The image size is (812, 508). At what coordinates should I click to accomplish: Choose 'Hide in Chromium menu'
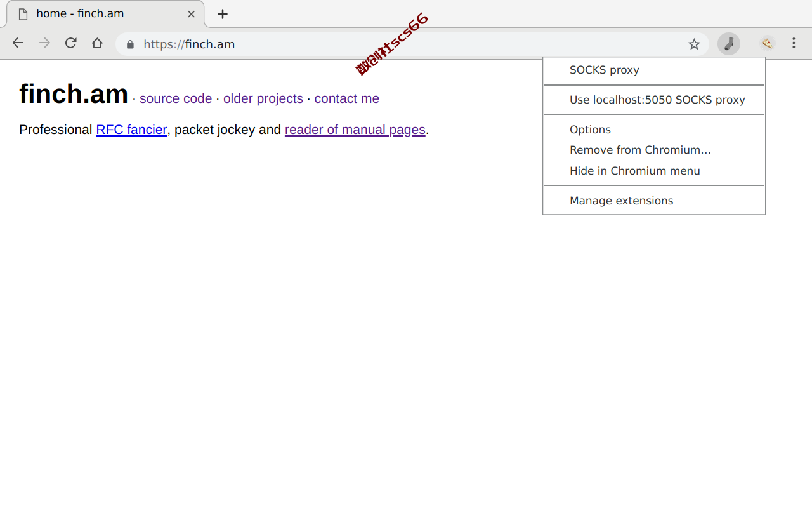pyautogui.click(x=654, y=171)
